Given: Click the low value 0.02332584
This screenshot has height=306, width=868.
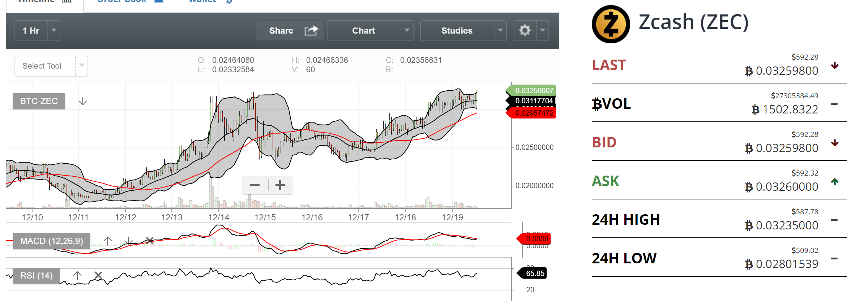Looking at the screenshot, I should pos(233,69).
